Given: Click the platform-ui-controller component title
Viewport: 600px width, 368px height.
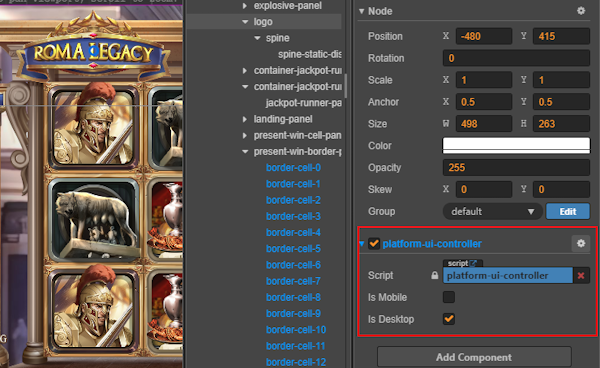Looking at the screenshot, I should [432, 244].
